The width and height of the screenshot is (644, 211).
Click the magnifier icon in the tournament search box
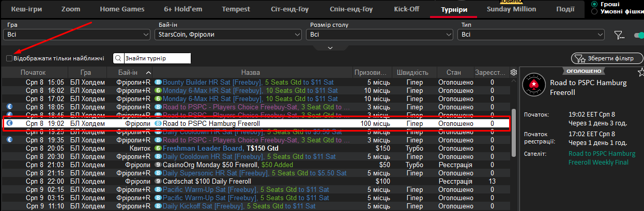click(118, 58)
